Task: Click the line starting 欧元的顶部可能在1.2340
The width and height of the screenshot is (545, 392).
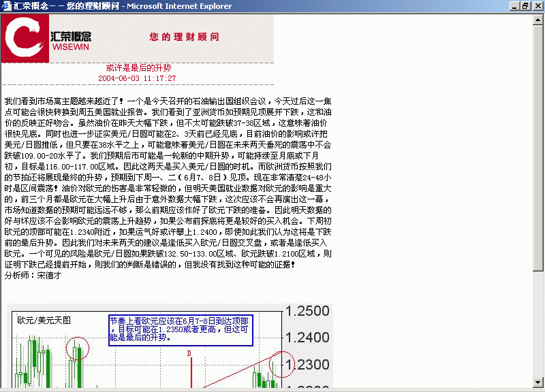Action: coord(168,232)
